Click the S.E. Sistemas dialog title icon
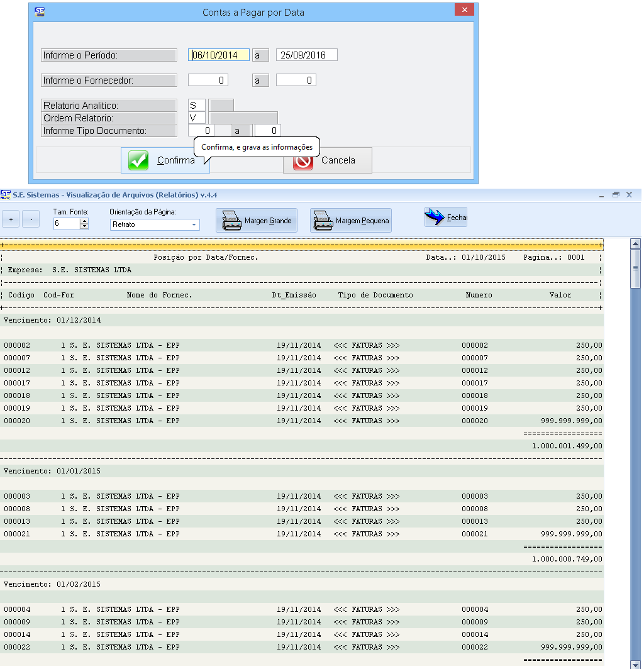The width and height of the screenshot is (644, 669). pos(40,11)
